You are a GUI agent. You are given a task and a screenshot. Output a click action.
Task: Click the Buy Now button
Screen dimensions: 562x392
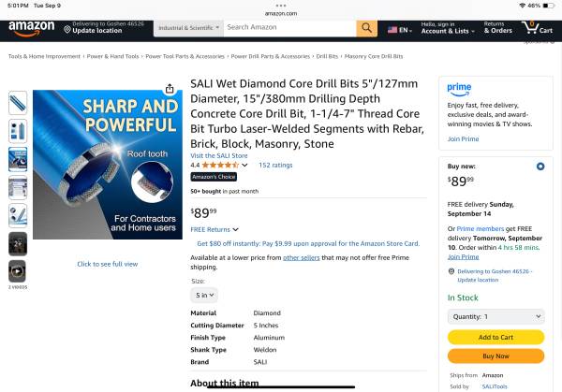point(496,356)
